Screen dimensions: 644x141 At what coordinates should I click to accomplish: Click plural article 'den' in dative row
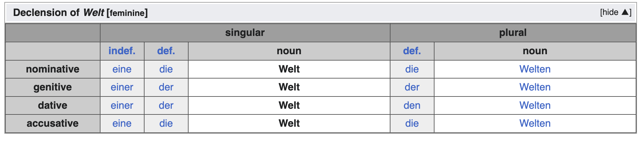412,105
